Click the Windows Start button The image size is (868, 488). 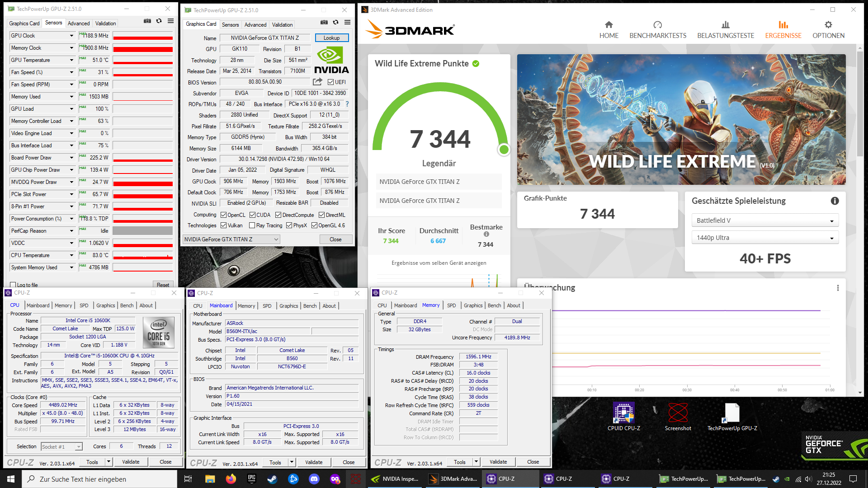tap(11, 479)
